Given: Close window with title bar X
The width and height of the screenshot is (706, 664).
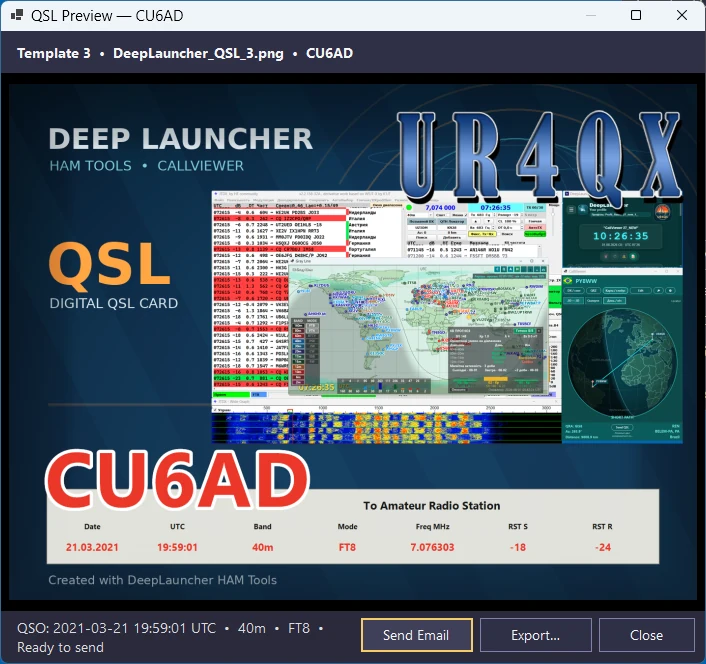Looking at the screenshot, I should tap(682, 15).
